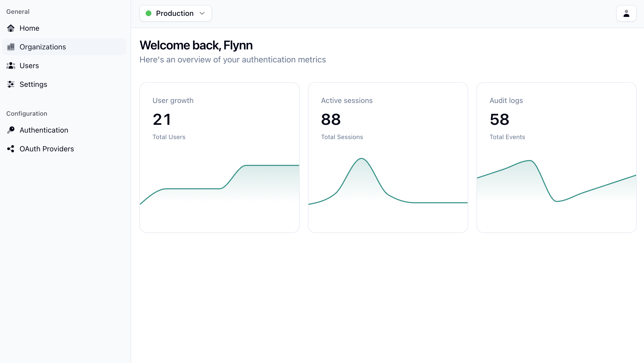Click the Home house icon

[11, 28]
